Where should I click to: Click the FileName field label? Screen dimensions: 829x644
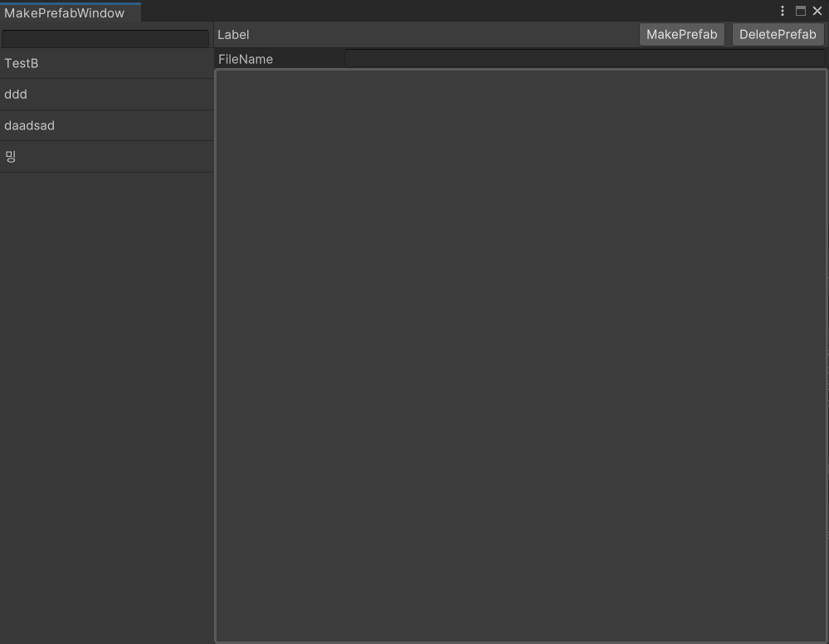[246, 59]
